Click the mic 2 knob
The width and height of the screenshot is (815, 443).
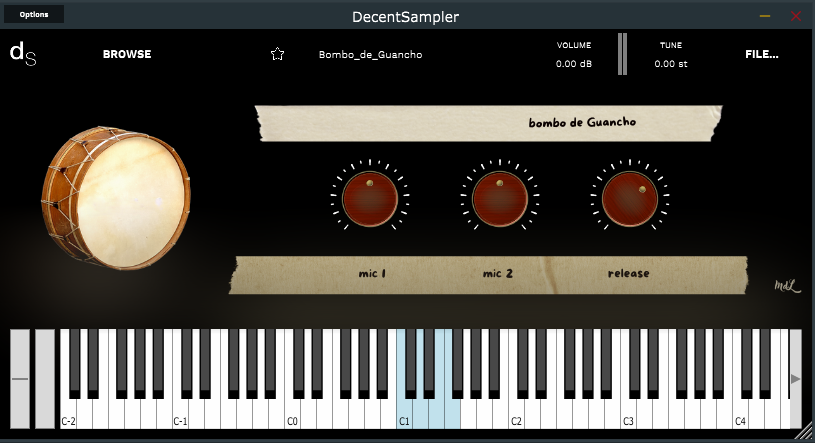point(500,199)
